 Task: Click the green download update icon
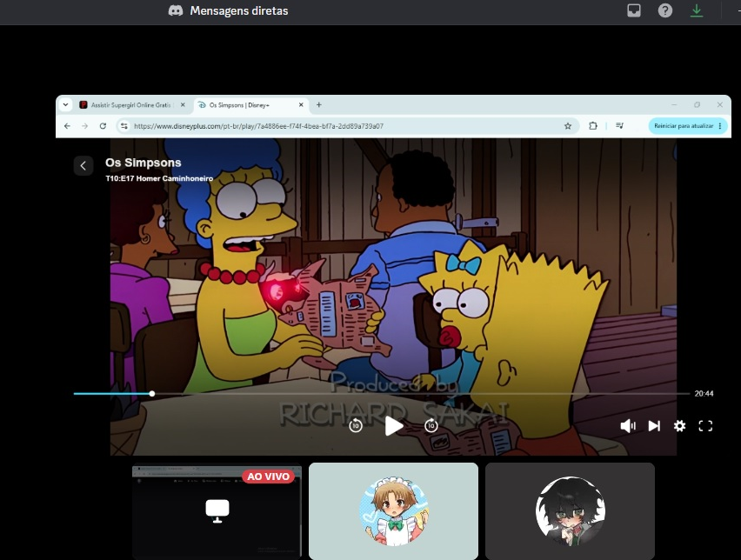[x=697, y=10]
